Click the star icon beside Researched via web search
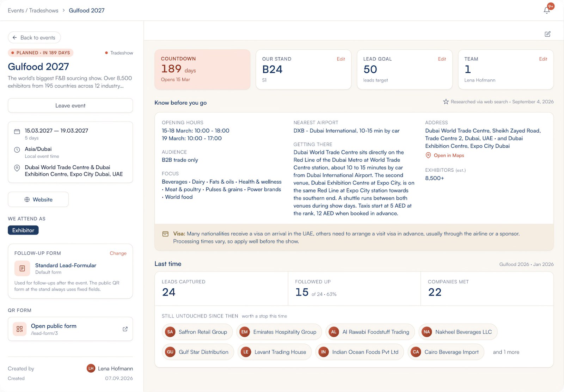564x392 pixels. [x=446, y=102]
